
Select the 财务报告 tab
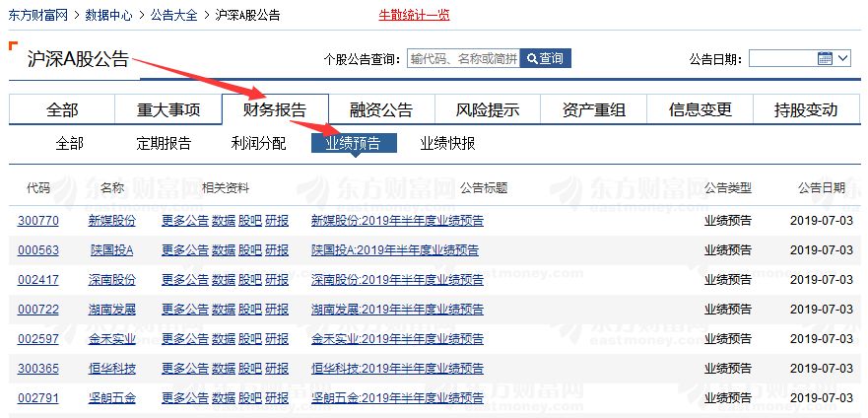coord(275,109)
